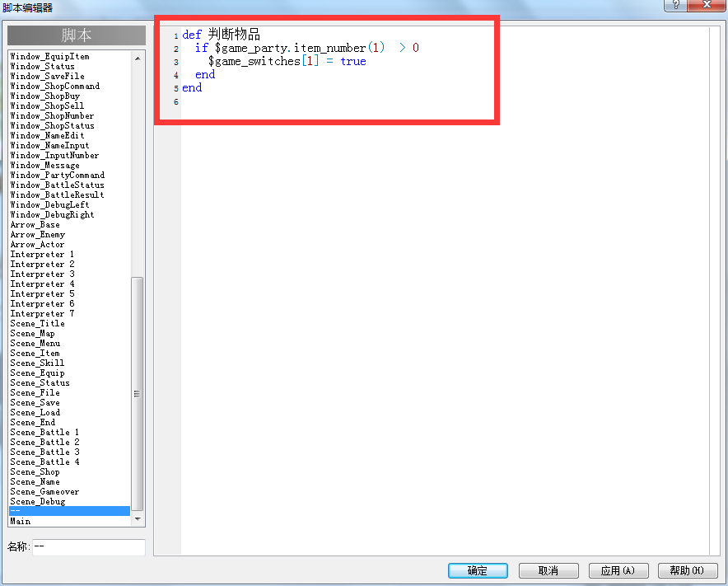Select Scene_Battle 4 script
The width and height of the screenshot is (728, 586).
44,462
